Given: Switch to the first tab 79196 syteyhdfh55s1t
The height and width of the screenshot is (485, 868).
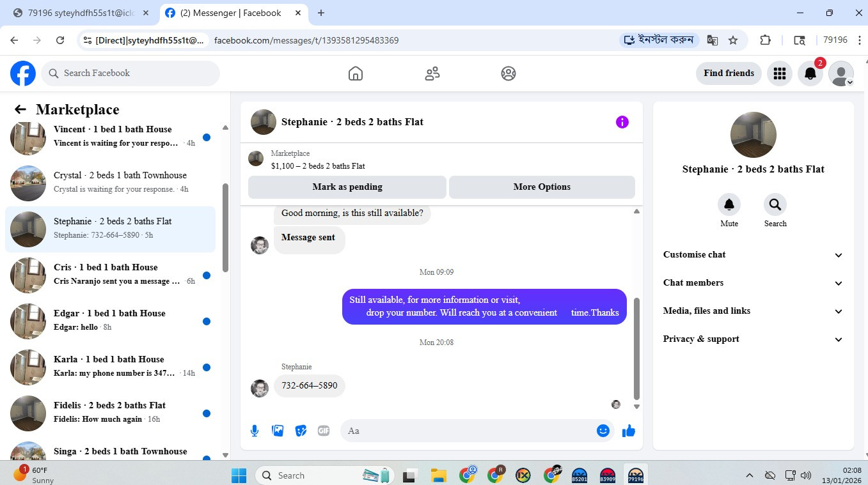Looking at the screenshot, I should (x=81, y=13).
